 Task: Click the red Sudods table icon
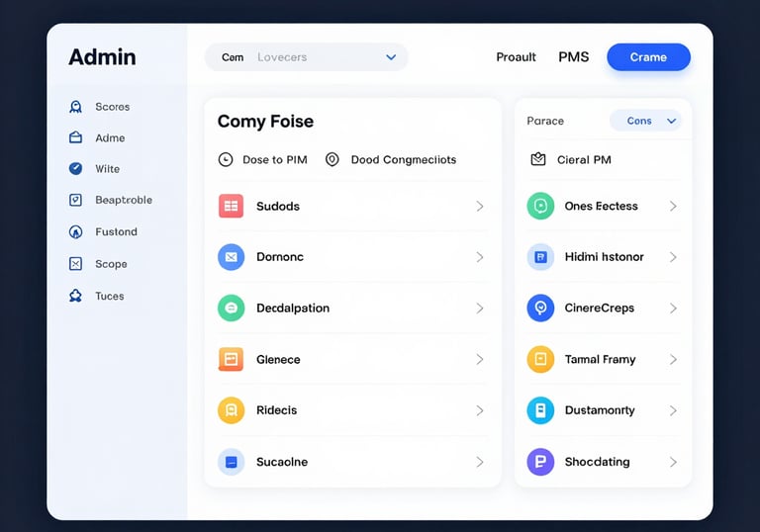pos(232,206)
